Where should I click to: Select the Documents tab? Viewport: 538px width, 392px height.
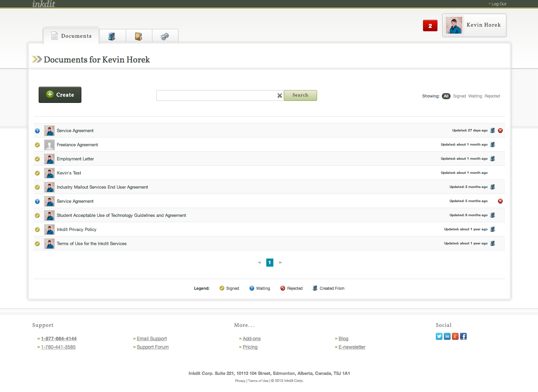(x=71, y=36)
